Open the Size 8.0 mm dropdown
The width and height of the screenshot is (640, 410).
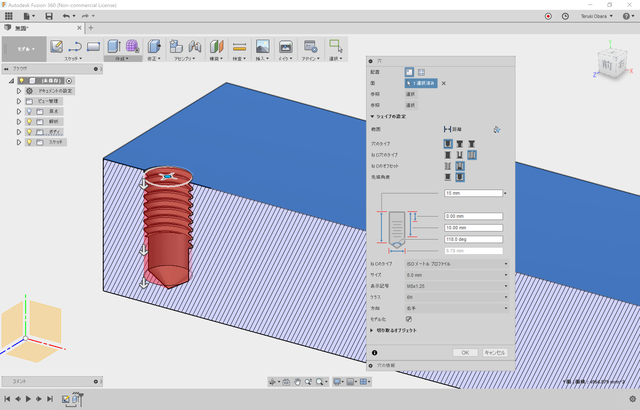[x=457, y=275]
